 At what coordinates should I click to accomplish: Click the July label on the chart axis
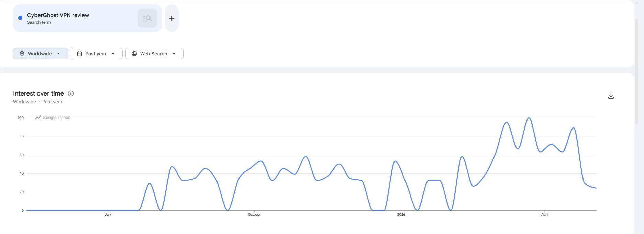click(x=108, y=214)
